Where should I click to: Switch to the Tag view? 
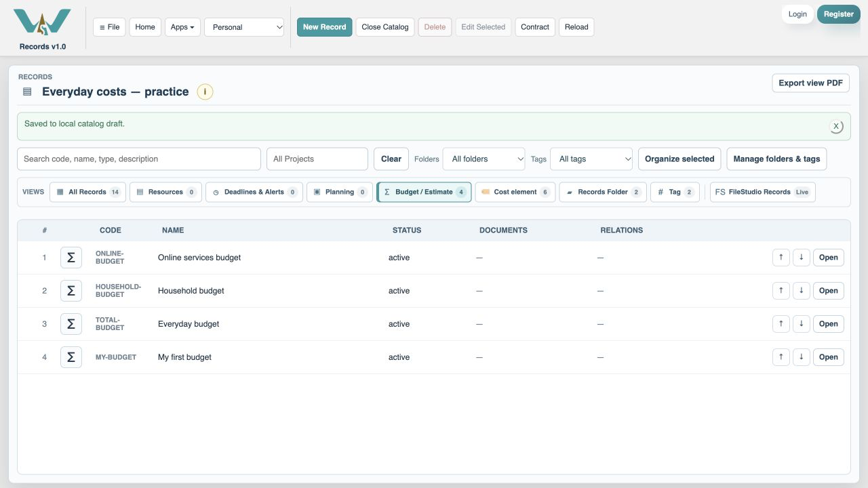click(675, 192)
